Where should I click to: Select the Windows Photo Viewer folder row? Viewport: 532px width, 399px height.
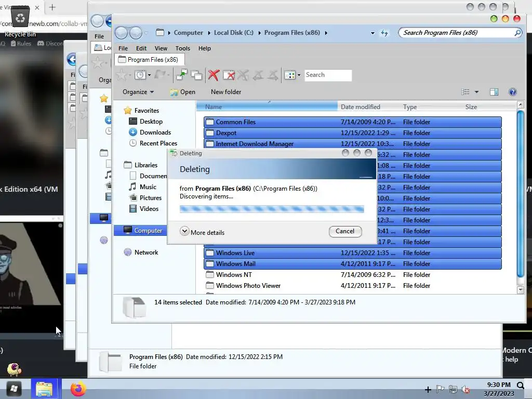(x=353, y=286)
